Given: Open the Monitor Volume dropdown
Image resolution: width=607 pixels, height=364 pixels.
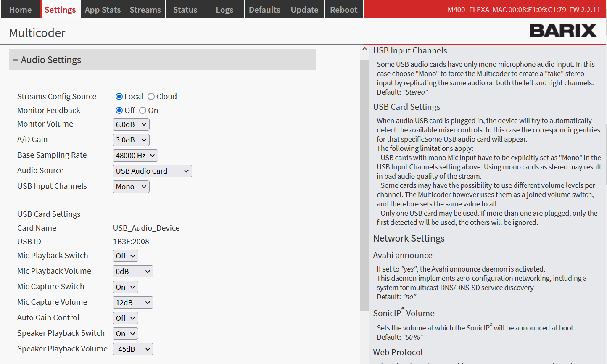Looking at the screenshot, I should pos(131,124).
